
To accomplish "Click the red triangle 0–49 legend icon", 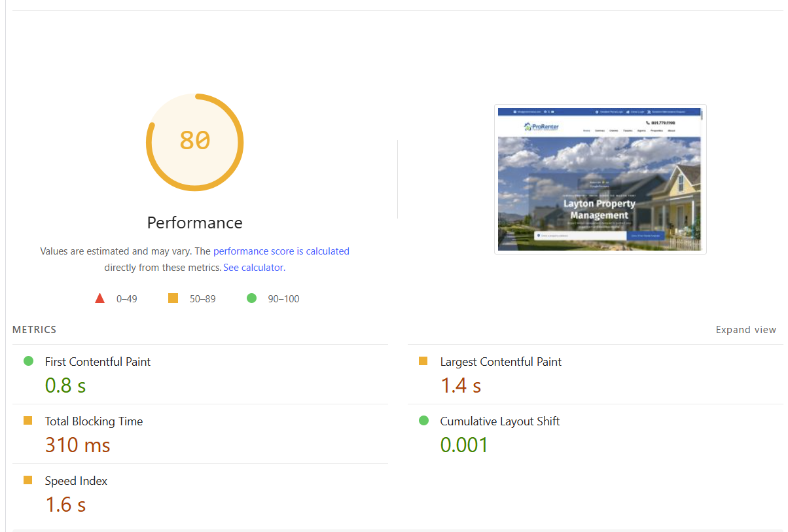I will click(99, 298).
